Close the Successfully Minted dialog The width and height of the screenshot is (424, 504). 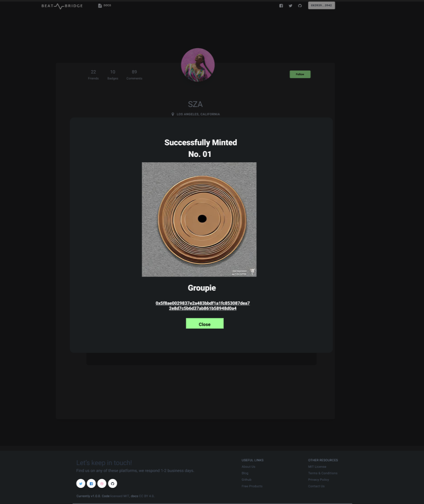(x=205, y=323)
